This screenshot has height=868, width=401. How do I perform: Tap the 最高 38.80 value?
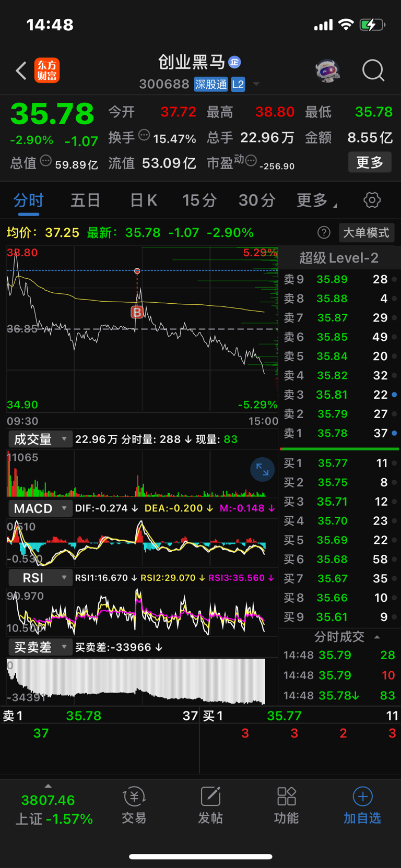(x=275, y=112)
